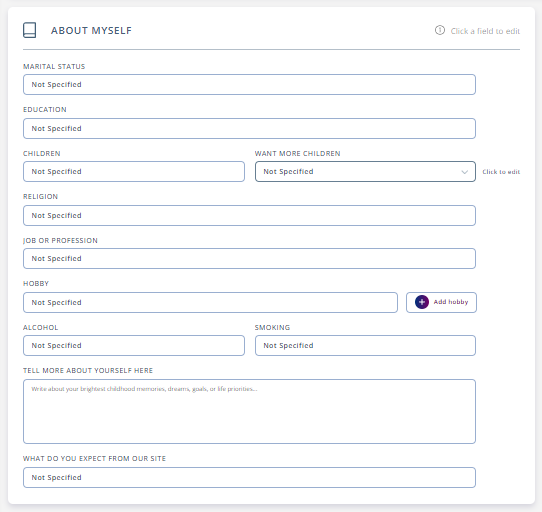Open the Alcohol field

(x=134, y=345)
